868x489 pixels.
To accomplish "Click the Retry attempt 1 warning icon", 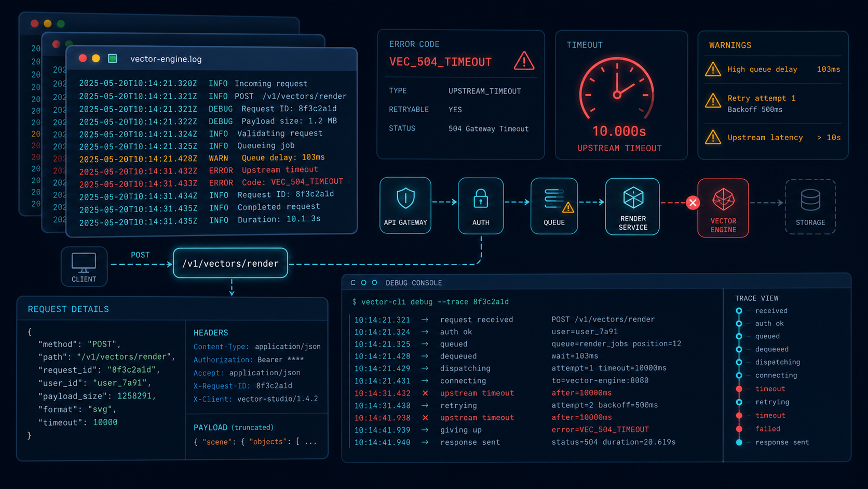I will [713, 100].
